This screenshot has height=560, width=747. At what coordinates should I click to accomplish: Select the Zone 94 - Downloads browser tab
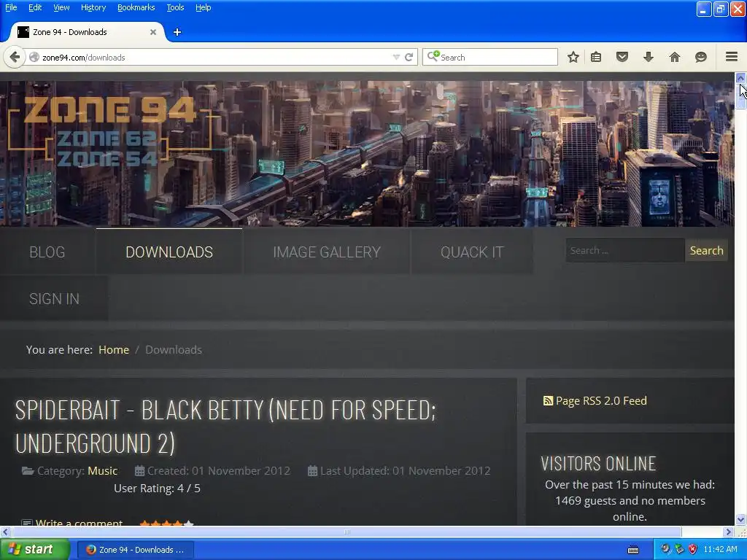point(88,32)
